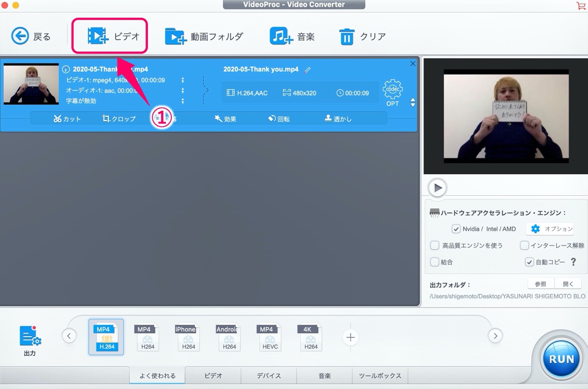Image resolution: width=588 pixels, height=389 pixels.
Task: Clear the list with クリア
Action: tap(363, 36)
